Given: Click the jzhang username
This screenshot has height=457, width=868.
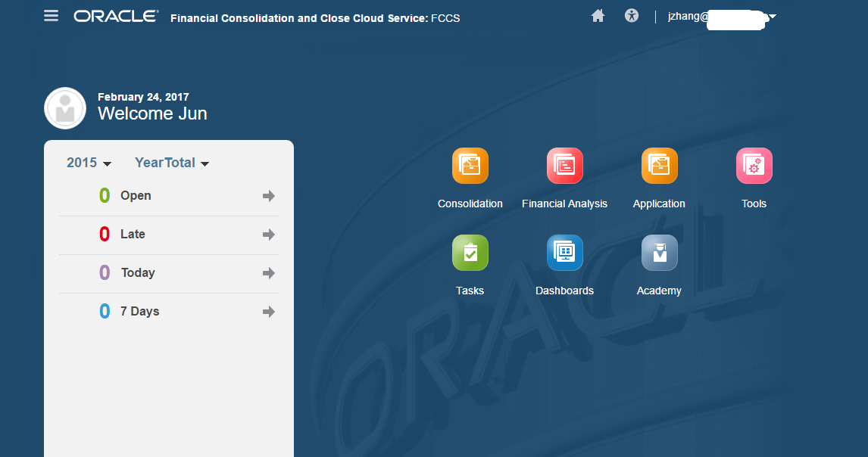Looking at the screenshot, I should 688,16.
